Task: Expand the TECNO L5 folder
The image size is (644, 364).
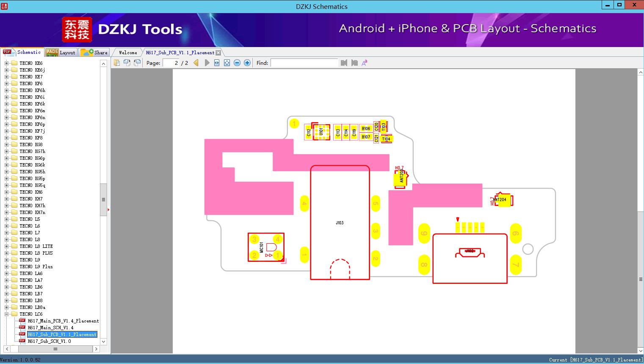Action: [x=6, y=219]
